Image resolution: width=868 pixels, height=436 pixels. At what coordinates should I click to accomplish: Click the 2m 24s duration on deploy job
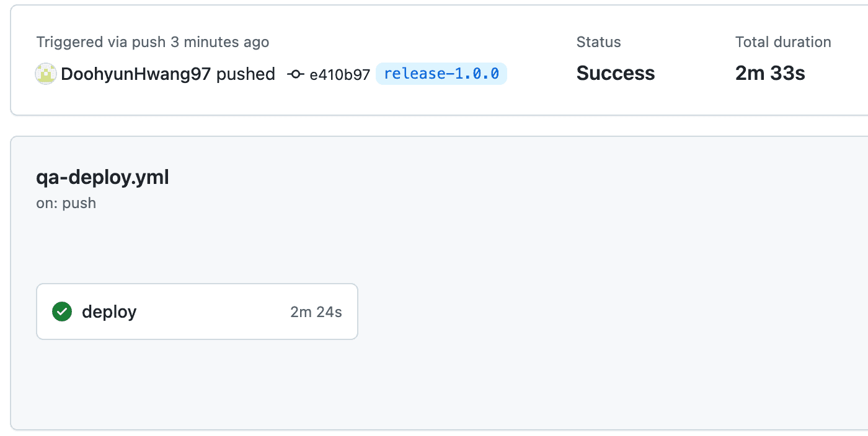316,312
